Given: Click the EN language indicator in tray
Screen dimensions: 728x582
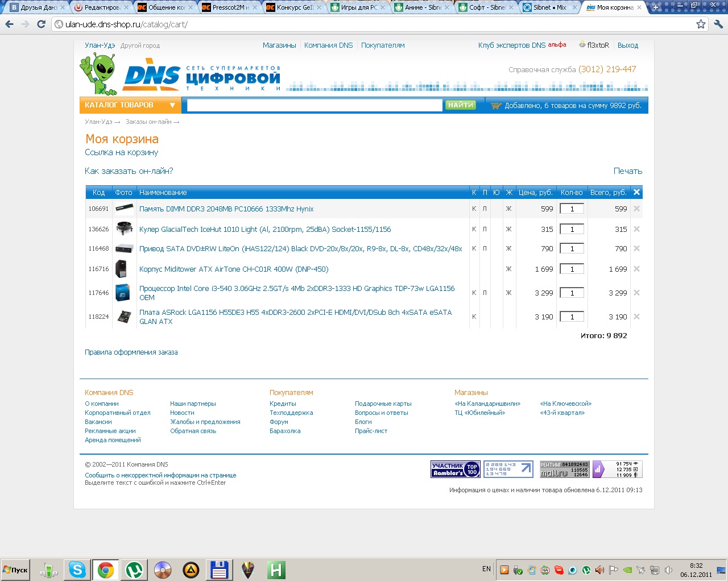Looking at the screenshot, I should (486, 569).
